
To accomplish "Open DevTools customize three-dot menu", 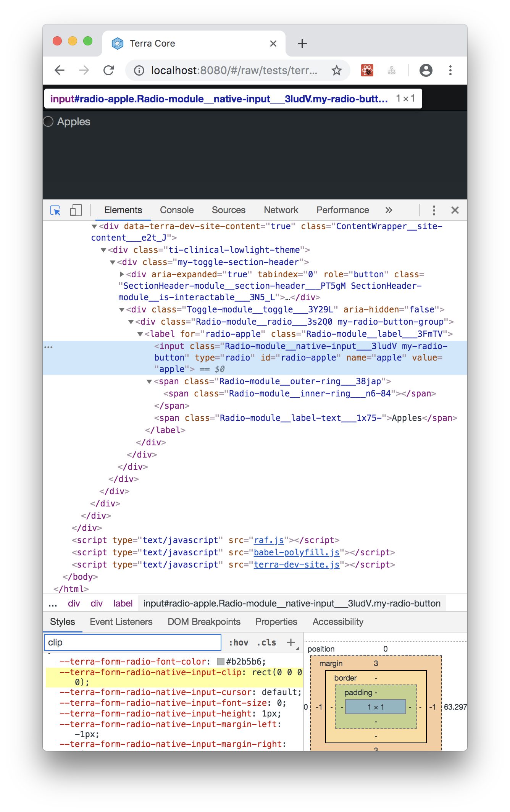I will [434, 210].
